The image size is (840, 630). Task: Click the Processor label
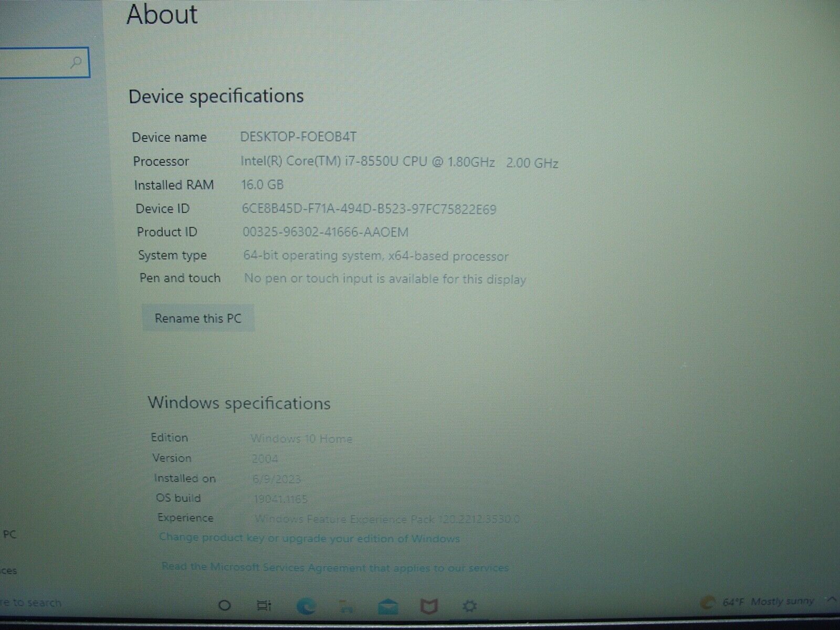[161, 161]
